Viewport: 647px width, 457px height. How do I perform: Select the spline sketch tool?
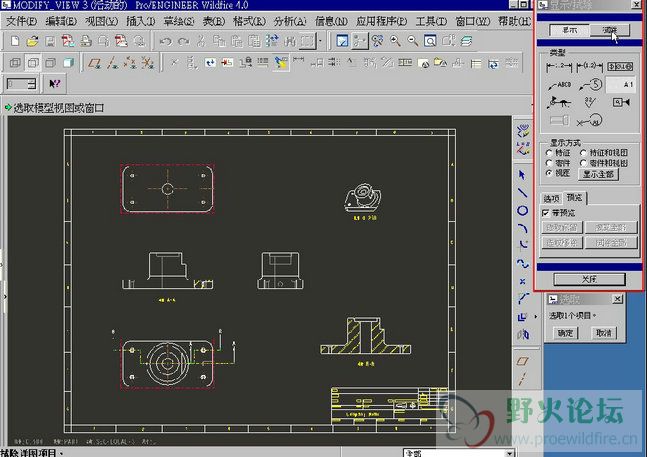pyautogui.click(x=522, y=263)
